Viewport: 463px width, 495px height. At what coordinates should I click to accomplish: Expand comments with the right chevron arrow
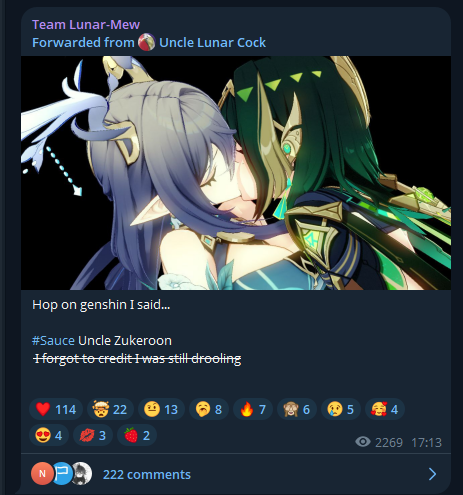(432, 474)
